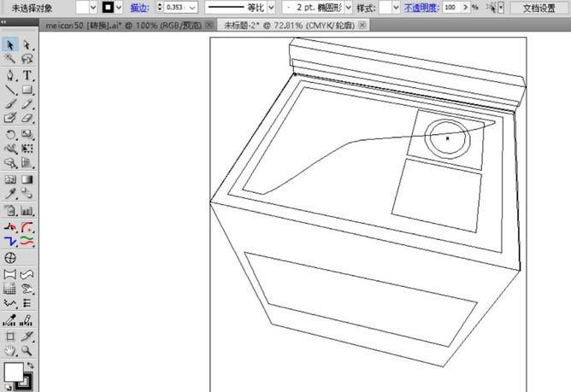
Task: Select the Pen tool
Action: pos(10,75)
